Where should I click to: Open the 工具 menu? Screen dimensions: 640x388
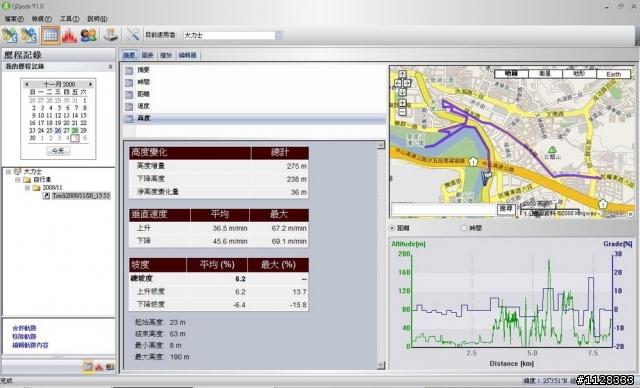pyautogui.click(x=69, y=19)
